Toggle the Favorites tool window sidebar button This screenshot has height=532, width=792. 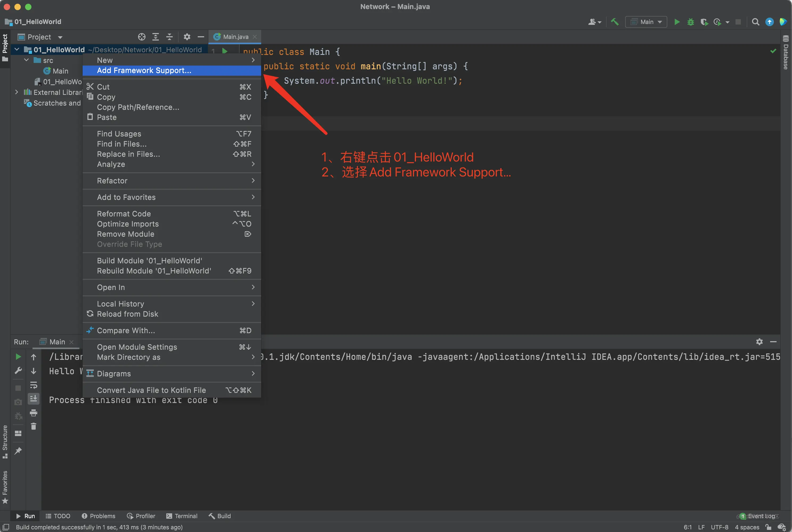(5, 487)
